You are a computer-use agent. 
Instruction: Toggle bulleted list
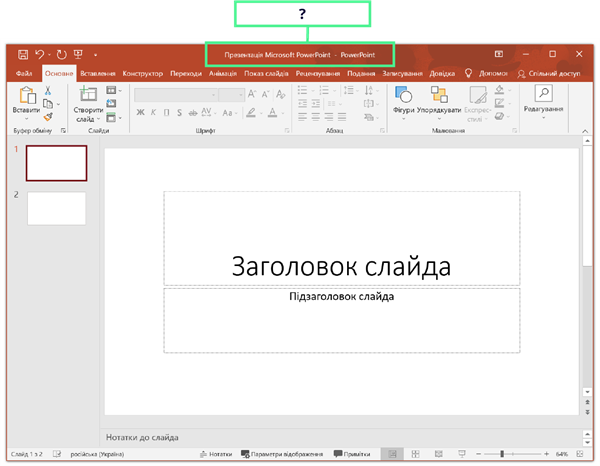pyautogui.click(x=303, y=91)
